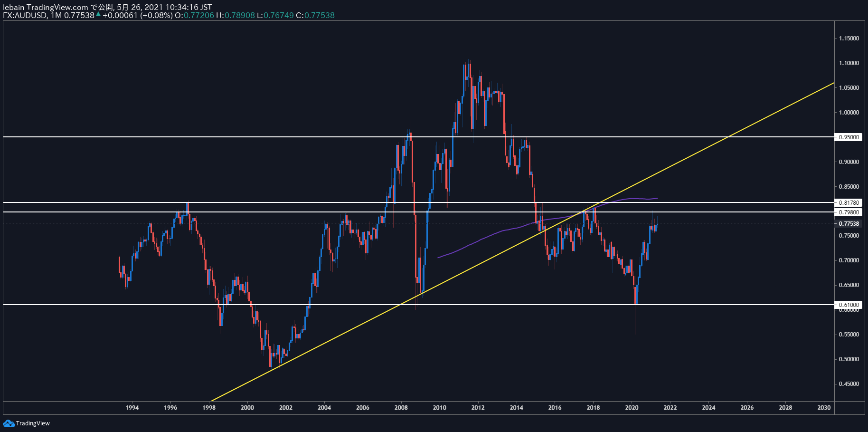Click the open value O:0.77206
Image resolution: width=868 pixels, height=432 pixels.
194,15
